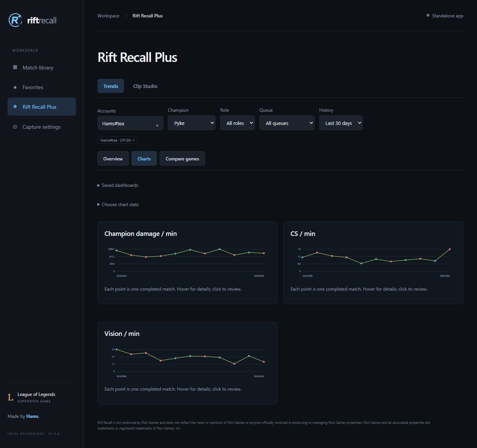Click the Rift Recall Plus page heading
477x448 pixels.
pyautogui.click(x=137, y=57)
